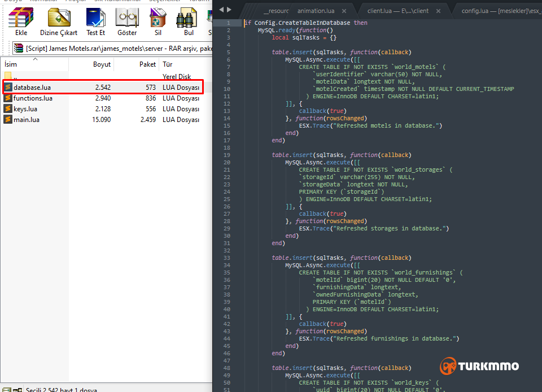Close the client.lua tab
This screenshot has height=392, width=542.
[x=438, y=11]
